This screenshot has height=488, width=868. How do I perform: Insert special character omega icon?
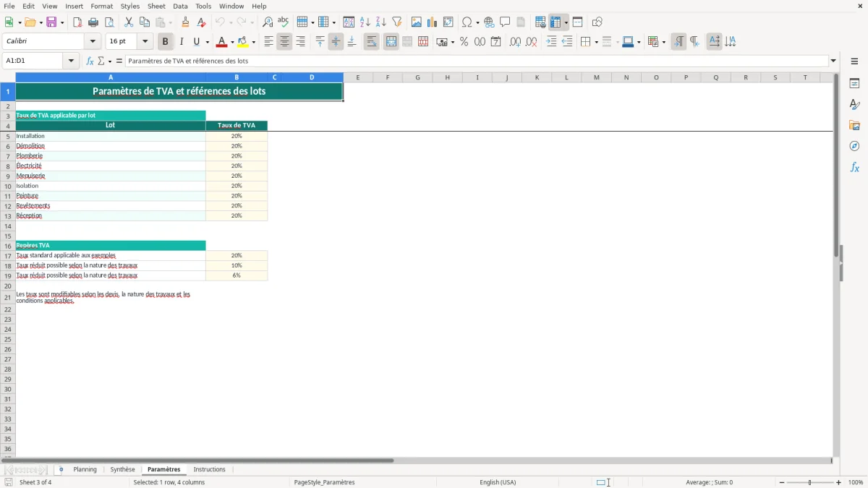(x=467, y=22)
